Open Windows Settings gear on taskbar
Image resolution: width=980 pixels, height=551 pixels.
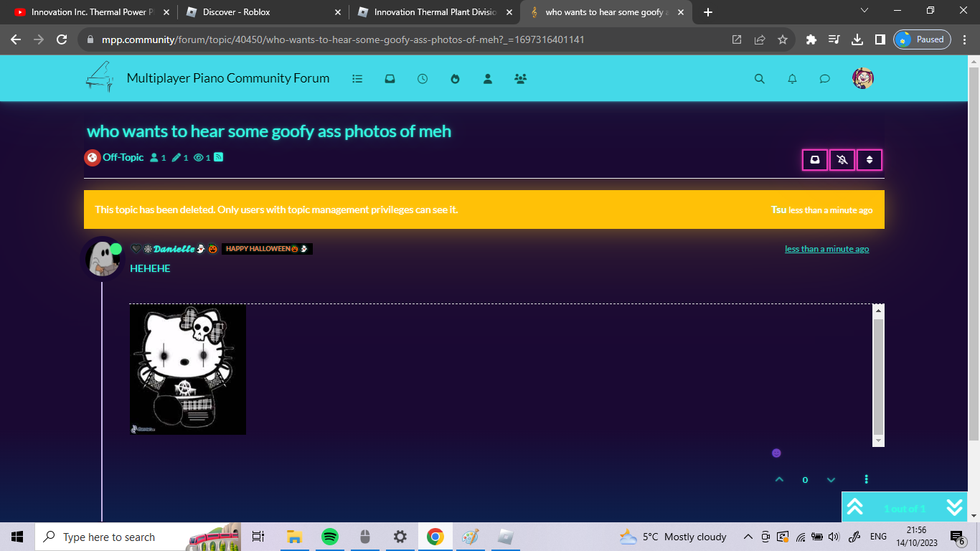400,537
